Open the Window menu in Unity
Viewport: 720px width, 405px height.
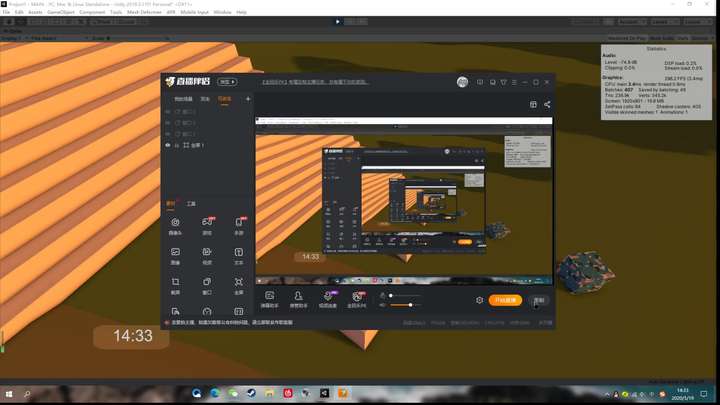(222, 12)
